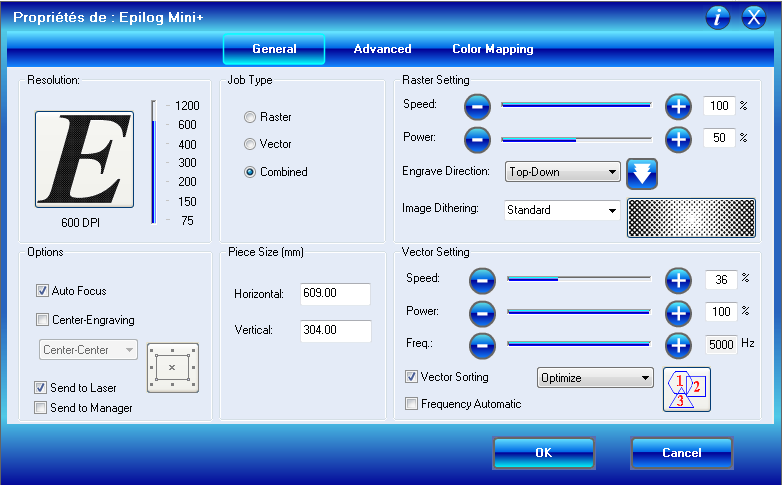Click the Engrave Direction down-arrow icon
This screenshot has height=485, width=782.
(642, 174)
